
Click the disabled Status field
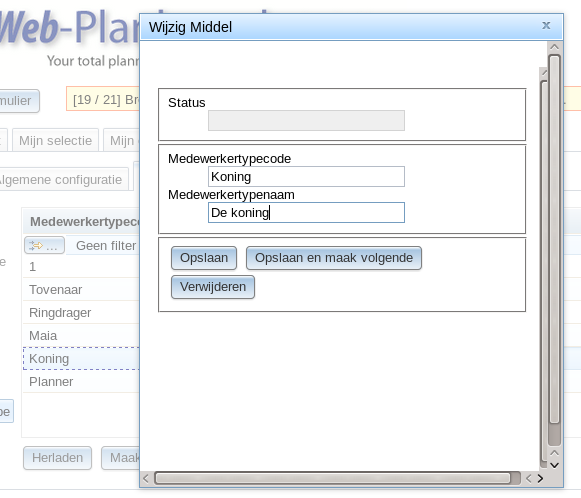tap(306, 120)
